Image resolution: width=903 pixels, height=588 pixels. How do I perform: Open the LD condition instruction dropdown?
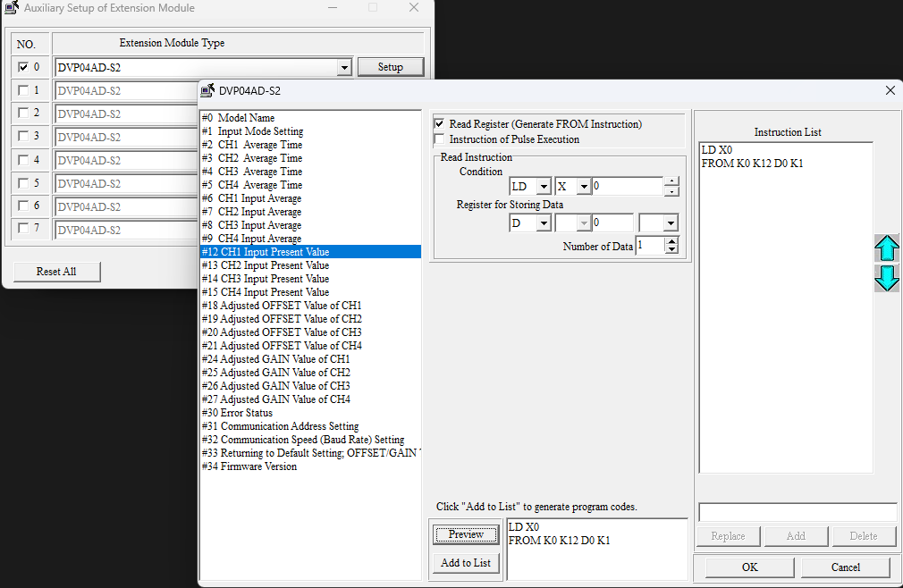[543, 187]
